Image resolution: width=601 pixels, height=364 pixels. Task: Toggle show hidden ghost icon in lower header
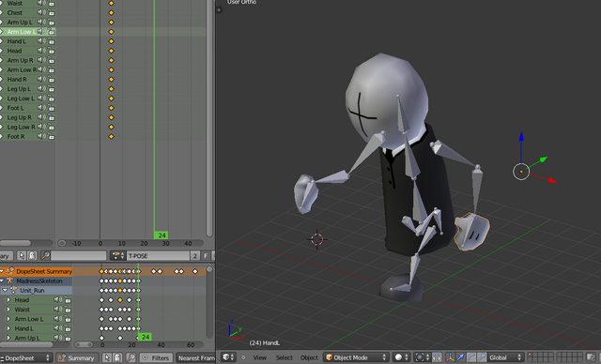[117, 358]
